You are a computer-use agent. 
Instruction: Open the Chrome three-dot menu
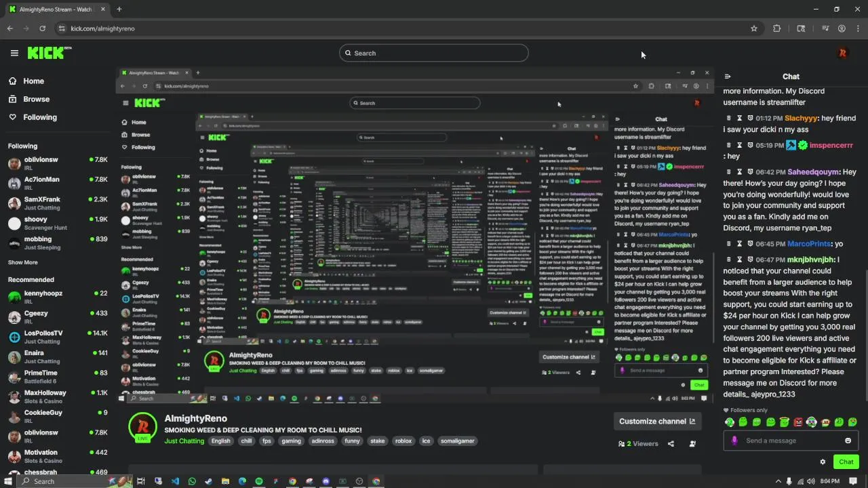(857, 28)
